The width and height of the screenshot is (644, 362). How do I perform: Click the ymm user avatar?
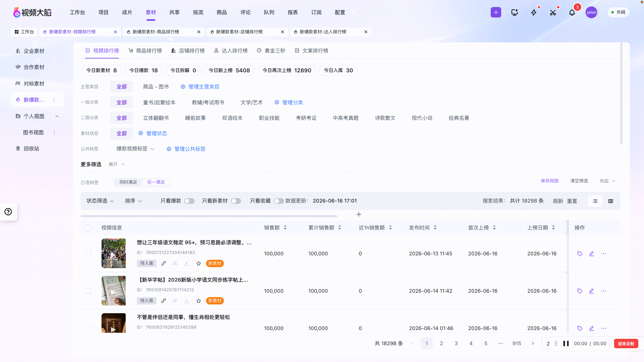[x=592, y=12]
